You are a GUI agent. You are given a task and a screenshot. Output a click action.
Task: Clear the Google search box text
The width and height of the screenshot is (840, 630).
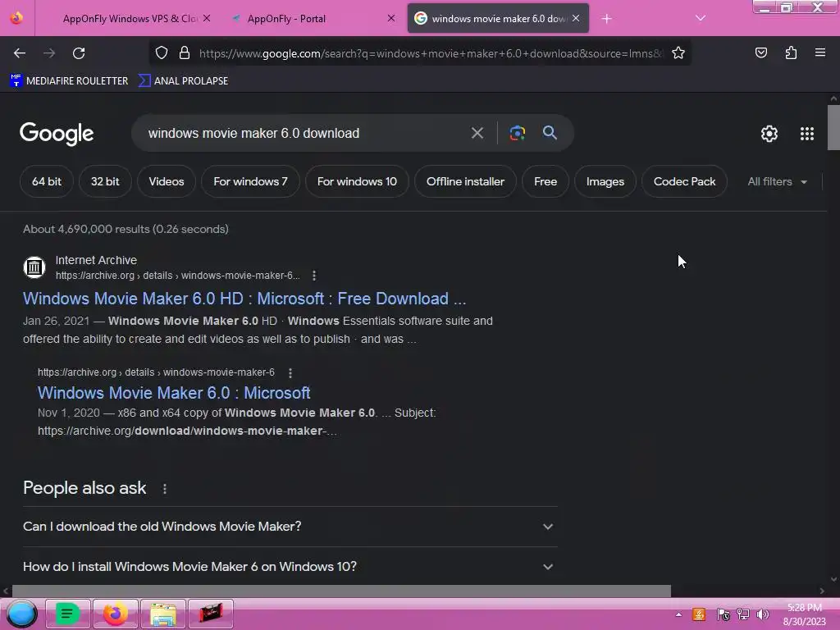point(477,133)
